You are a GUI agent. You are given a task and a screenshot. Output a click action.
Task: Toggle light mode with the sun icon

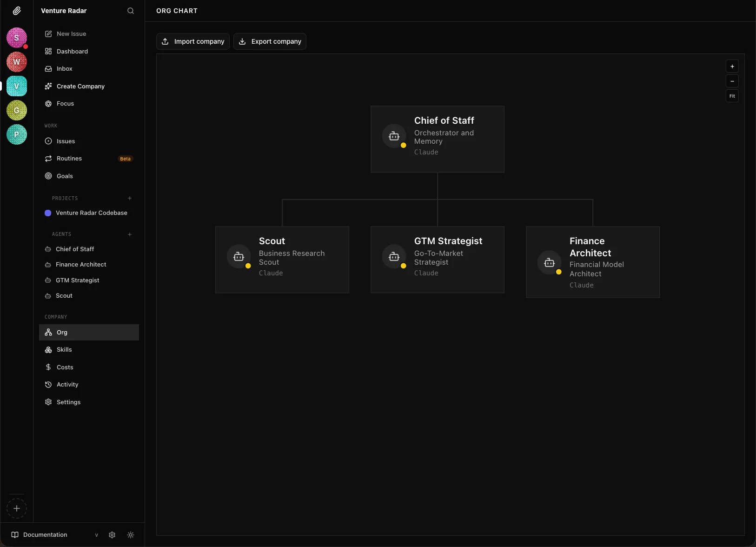click(130, 535)
